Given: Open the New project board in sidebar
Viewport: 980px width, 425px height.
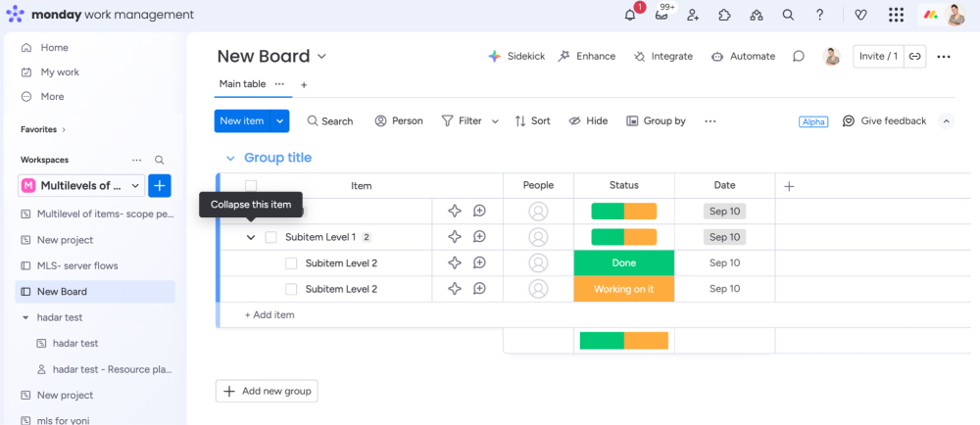Looking at the screenshot, I should tap(65, 240).
